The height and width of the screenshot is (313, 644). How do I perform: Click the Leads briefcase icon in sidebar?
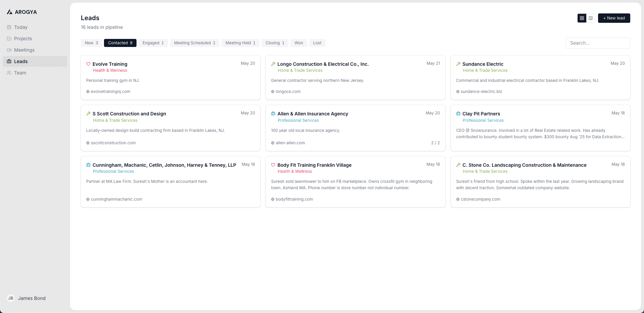[9, 61]
